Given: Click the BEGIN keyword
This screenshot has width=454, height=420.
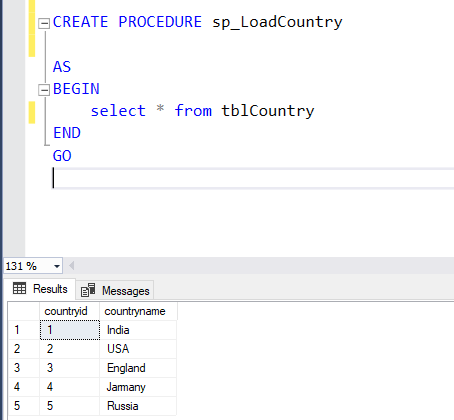Looking at the screenshot, I should (x=76, y=89).
